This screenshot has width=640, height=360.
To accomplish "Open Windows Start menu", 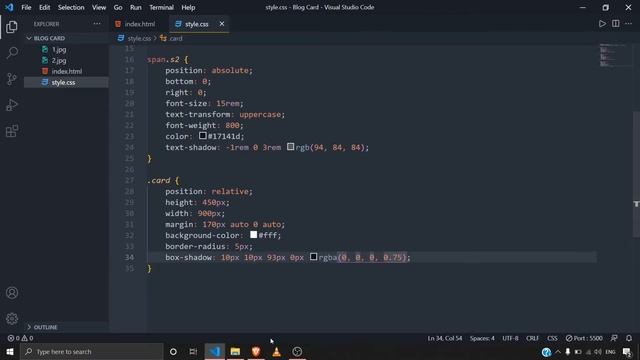I will tap(10, 351).
